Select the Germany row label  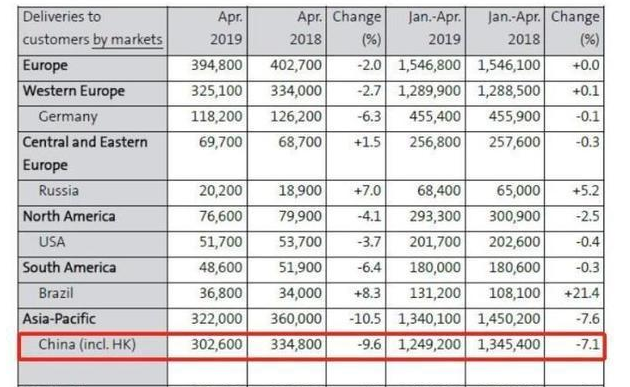pos(68,117)
